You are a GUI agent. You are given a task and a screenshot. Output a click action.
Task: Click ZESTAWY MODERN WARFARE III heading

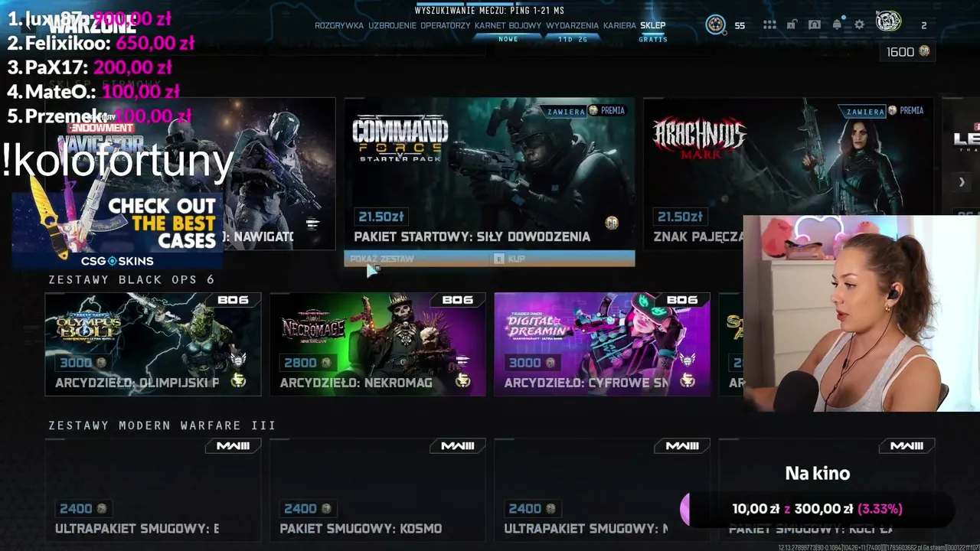[x=162, y=425]
